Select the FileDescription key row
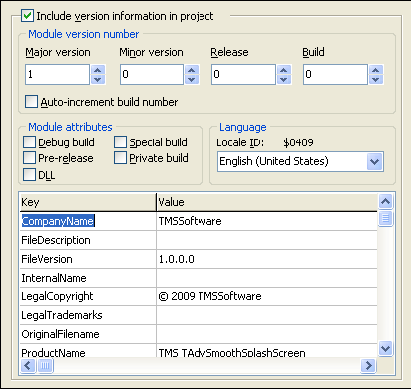This screenshot has width=411, height=389. [88, 240]
